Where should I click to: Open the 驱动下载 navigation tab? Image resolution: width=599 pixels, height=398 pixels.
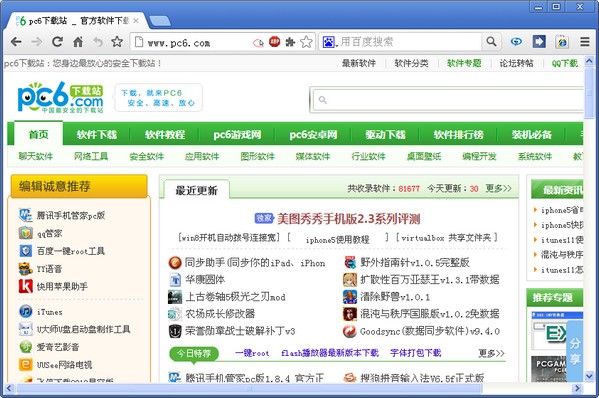pyautogui.click(x=385, y=134)
